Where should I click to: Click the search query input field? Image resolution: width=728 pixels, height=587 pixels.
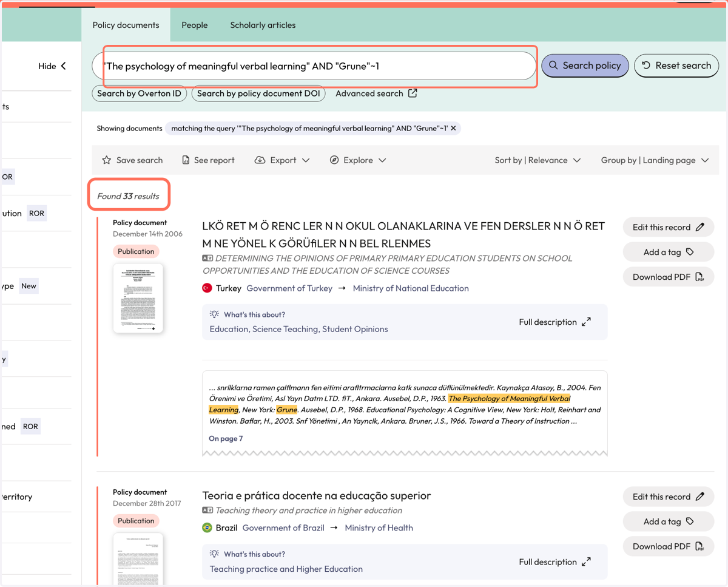pyautogui.click(x=314, y=66)
